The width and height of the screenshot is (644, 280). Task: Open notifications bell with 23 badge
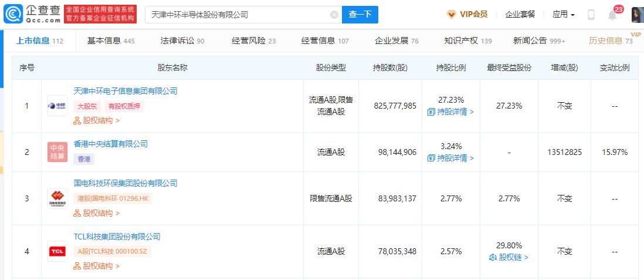point(612,15)
